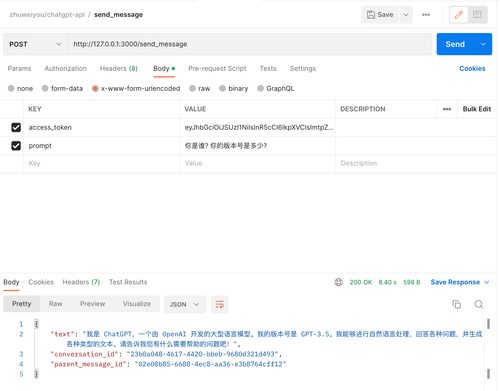Image resolution: width=500 pixels, height=391 pixels.
Task: Select the request Body tab
Action: coord(164,68)
